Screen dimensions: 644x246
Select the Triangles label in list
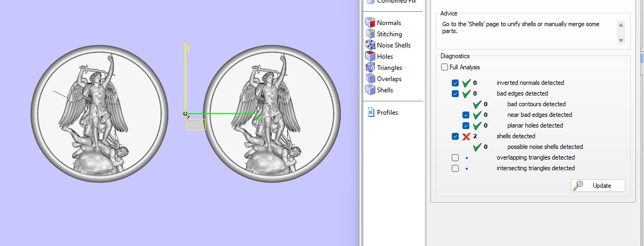(389, 68)
